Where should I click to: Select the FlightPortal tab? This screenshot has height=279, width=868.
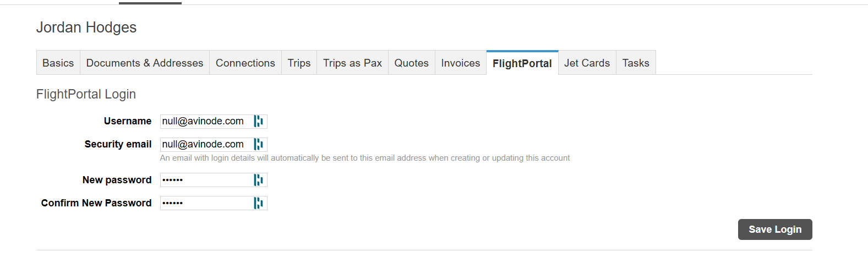pyautogui.click(x=522, y=63)
